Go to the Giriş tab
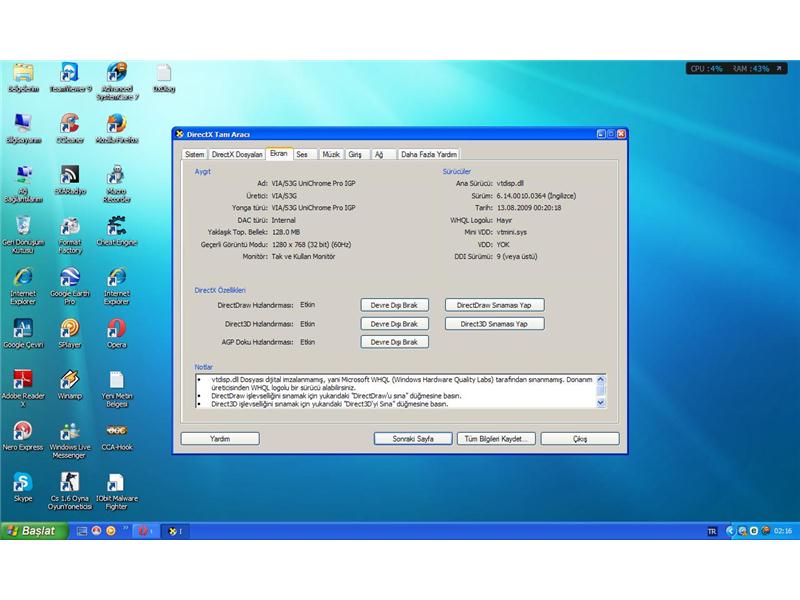This screenshot has height=600, width=800. click(x=355, y=154)
